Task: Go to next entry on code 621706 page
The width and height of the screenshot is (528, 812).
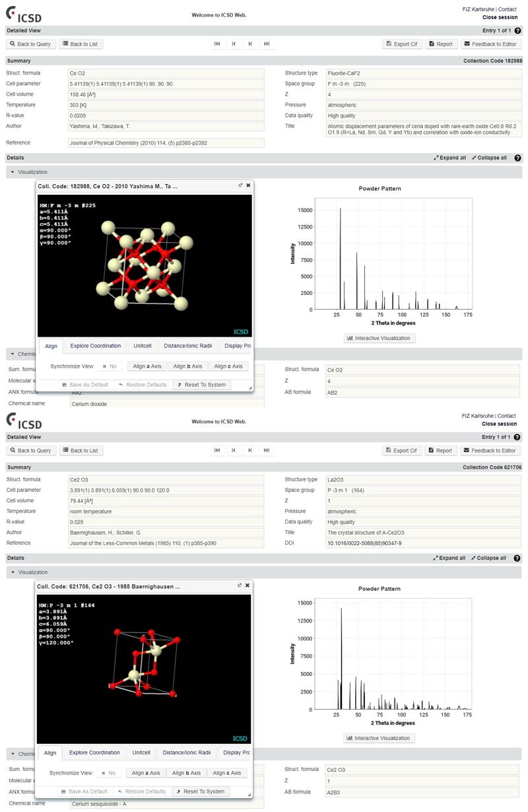Action: click(x=250, y=450)
